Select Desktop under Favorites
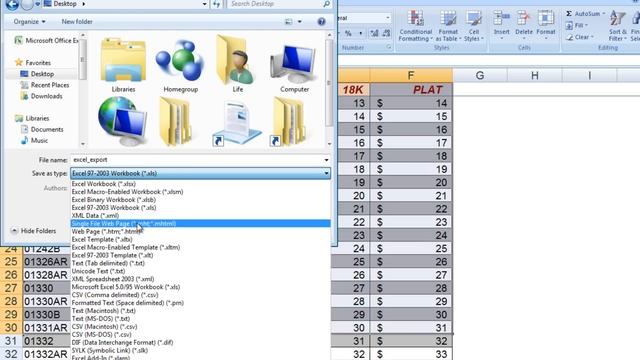The image size is (640, 360). point(42,74)
